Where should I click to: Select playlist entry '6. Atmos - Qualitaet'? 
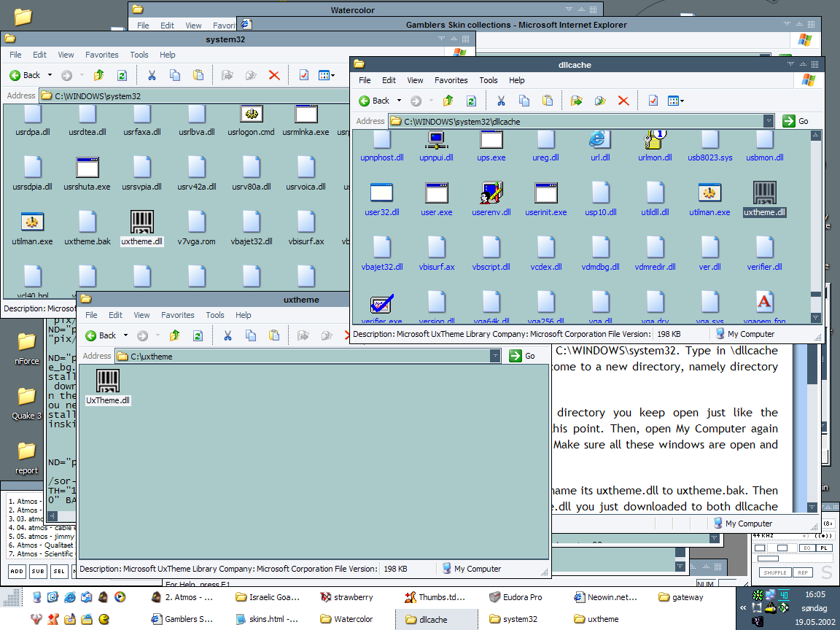41,545
